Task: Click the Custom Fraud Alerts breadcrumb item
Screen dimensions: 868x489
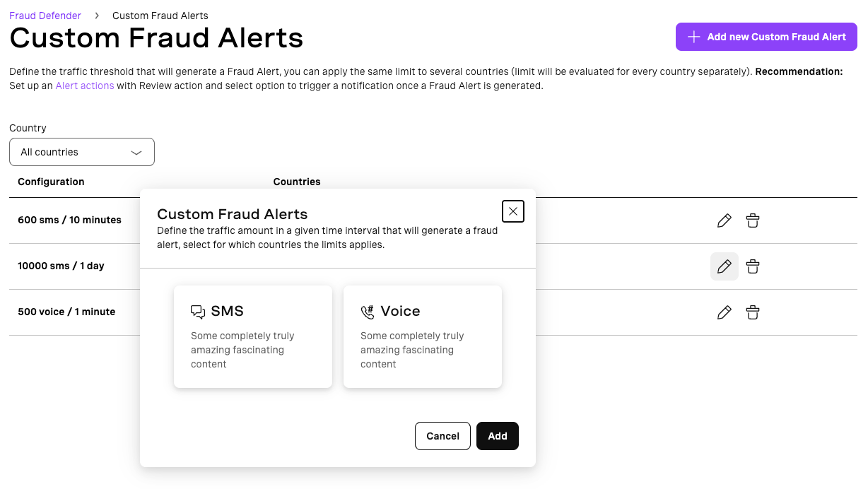Action: [160, 16]
